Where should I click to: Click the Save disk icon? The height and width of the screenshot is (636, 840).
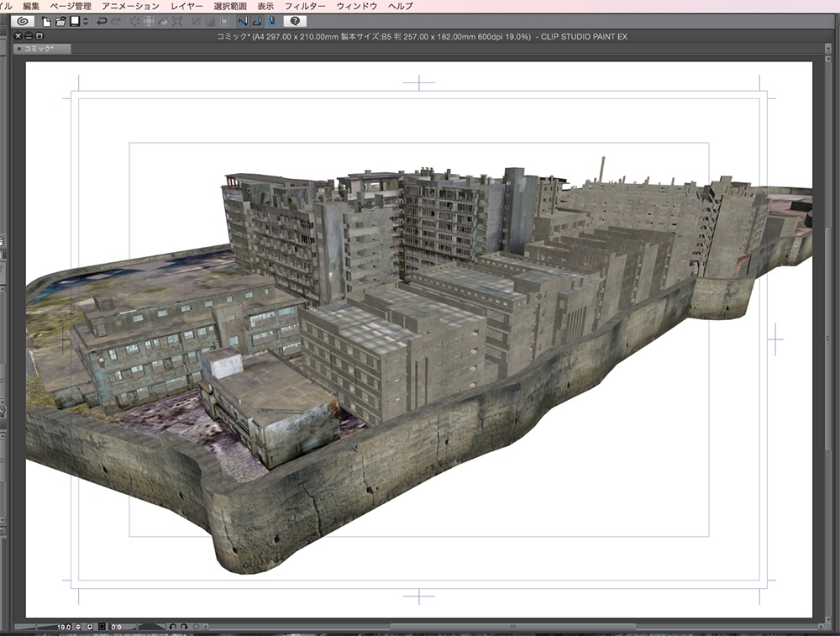click(x=74, y=21)
